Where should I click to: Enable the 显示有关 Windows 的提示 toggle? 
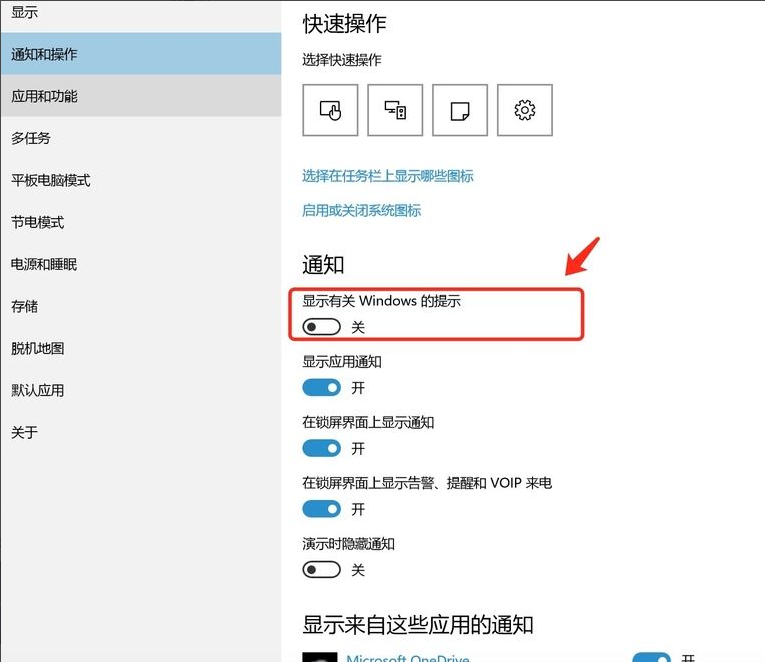(322, 327)
